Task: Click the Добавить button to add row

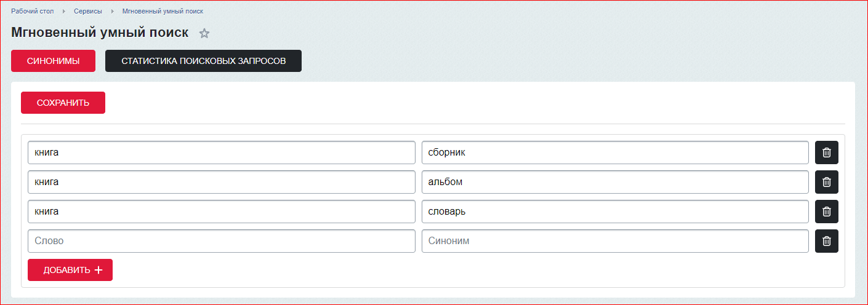Action: pos(70,270)
